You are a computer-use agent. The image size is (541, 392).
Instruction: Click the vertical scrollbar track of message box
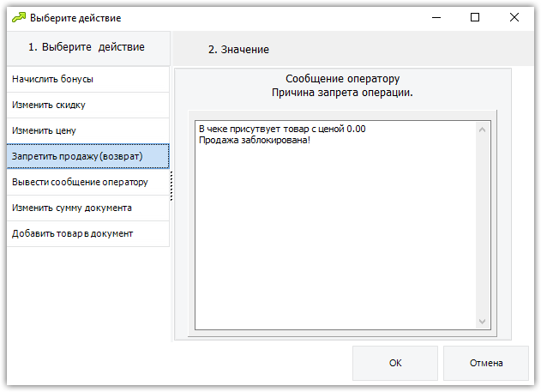483,226
